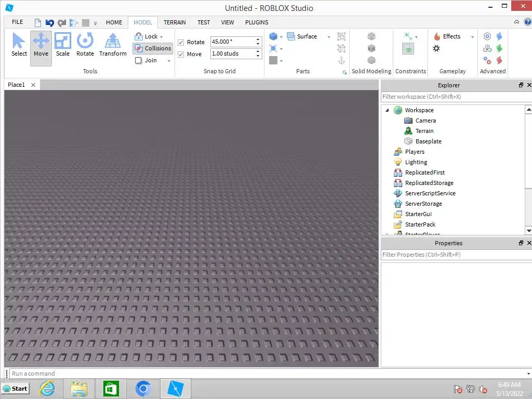The width and height of the screenshot is (532, 399).
Task: Close the Place1 tab
Action: [33, 85]
